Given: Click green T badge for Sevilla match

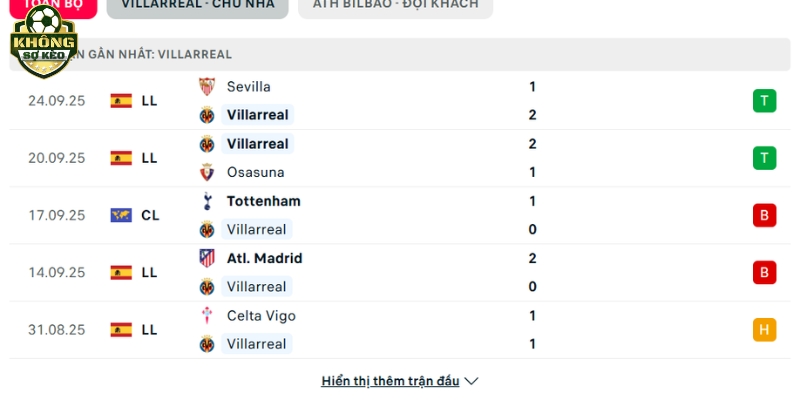Looking at the screenshot, I should 764,101.
